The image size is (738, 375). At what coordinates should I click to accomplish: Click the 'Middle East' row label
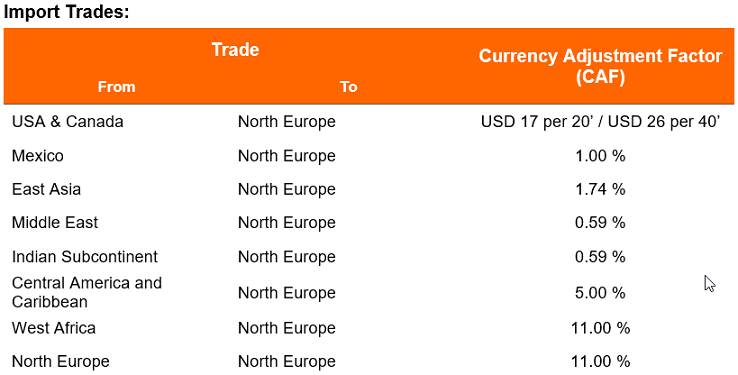pyautogui.click(x=55, y=223)
